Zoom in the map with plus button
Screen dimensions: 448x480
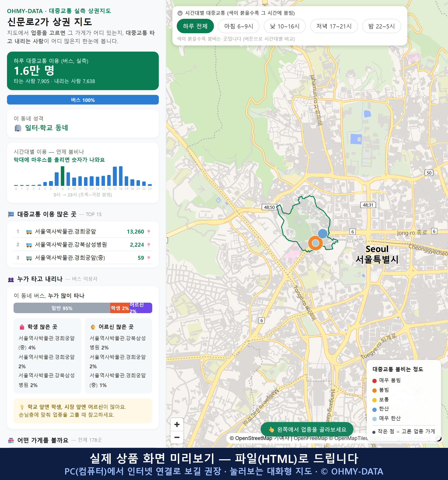point(177,424)
